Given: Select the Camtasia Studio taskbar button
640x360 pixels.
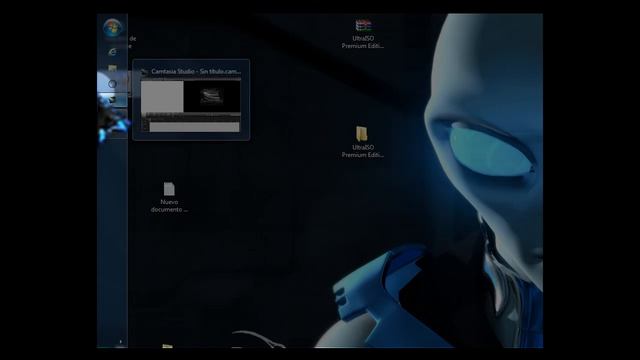Looking at the screenshot, I should 112,100.
